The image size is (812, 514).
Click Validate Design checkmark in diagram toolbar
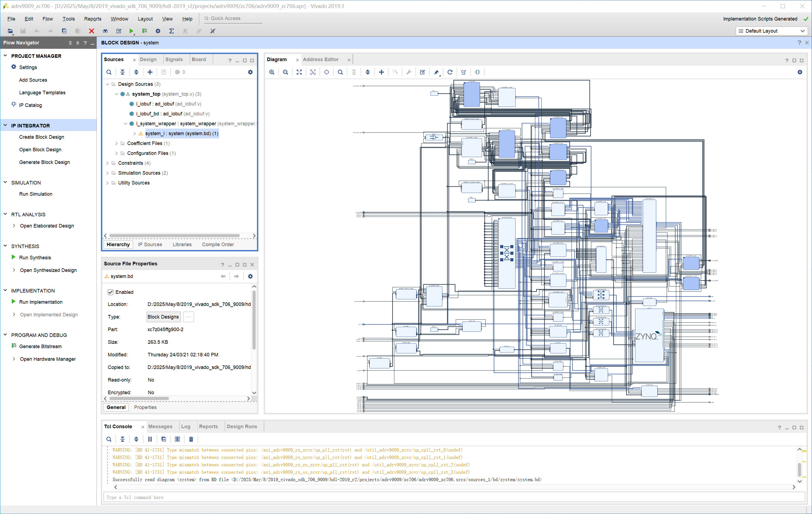[x=422, y=72]
